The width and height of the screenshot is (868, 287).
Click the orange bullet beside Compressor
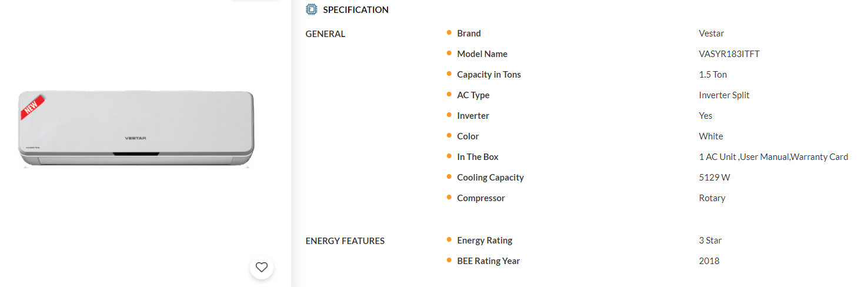449,198
